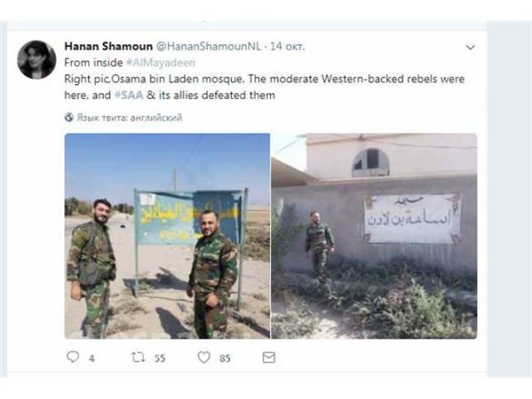532x399 pixels.
Task: Click the blue signboard in left photo
Action: point(190,217)
